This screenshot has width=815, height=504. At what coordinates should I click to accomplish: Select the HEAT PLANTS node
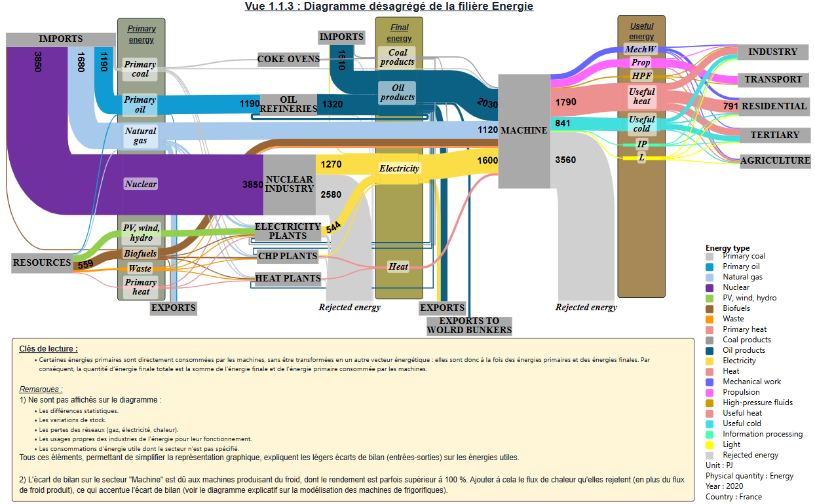pyautogui.click(x=288, y=278)
